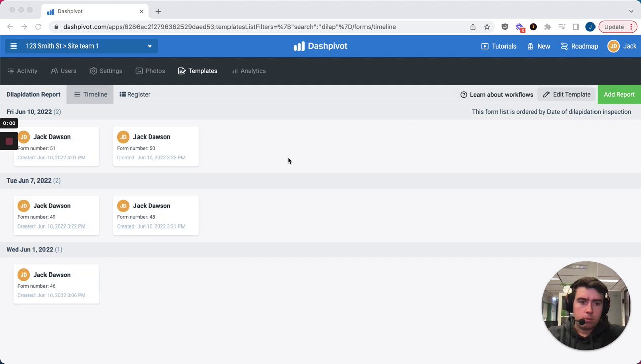The width and height of the screenshot is (641, 364).
Task: Click Learn about workflows link
Action: (x=496, y=94)
